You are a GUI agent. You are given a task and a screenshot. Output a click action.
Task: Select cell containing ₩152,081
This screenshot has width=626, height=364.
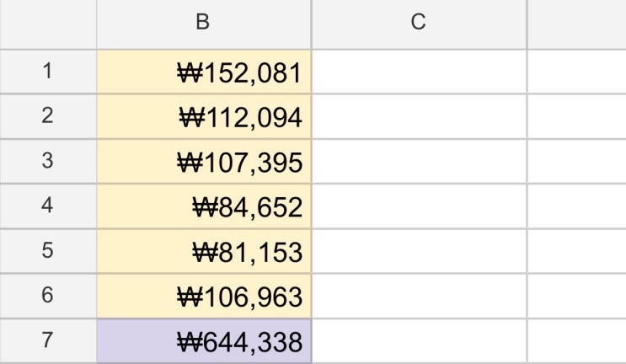pos(203,72)
